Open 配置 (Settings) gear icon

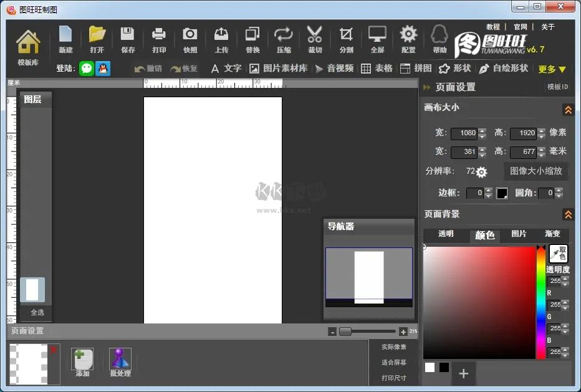click(x=408, y=39)
